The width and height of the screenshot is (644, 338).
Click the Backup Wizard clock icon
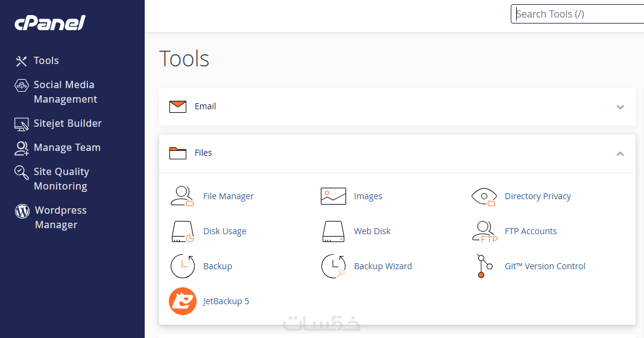tap(333, 266)
